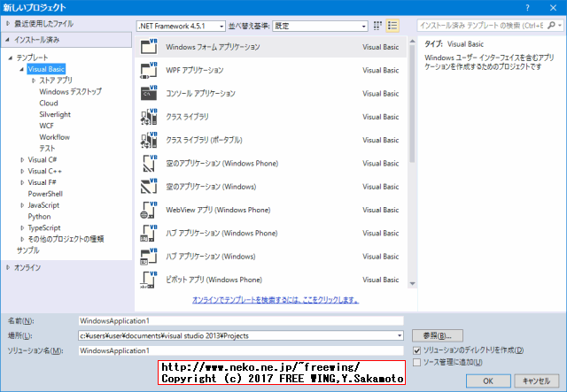The height and width of the screenshot is (392, 567).
Task: Collapse the Visual Basic tree node
Action: [x=21, y=69]
